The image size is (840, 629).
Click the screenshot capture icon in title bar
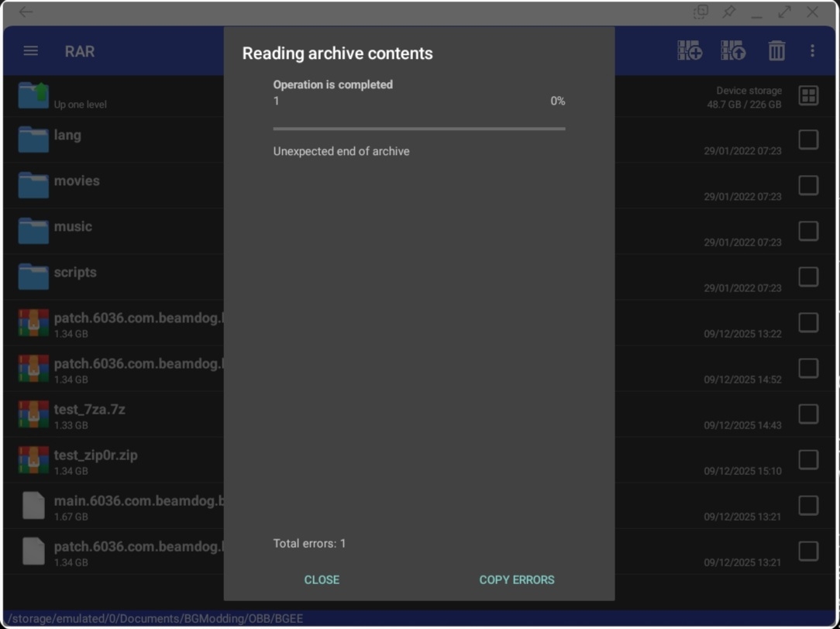click(x=701, y=12)
